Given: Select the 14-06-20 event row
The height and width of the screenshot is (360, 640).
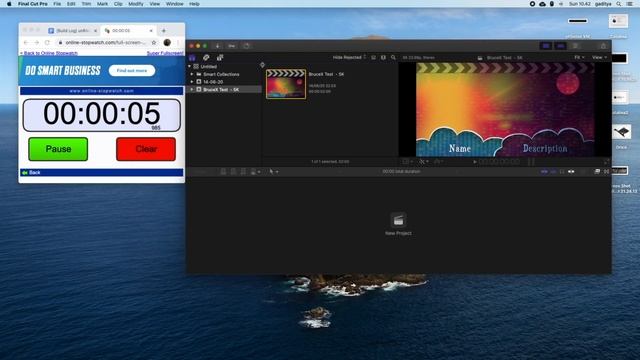Looking at the screenshot, I should [224, 82].
